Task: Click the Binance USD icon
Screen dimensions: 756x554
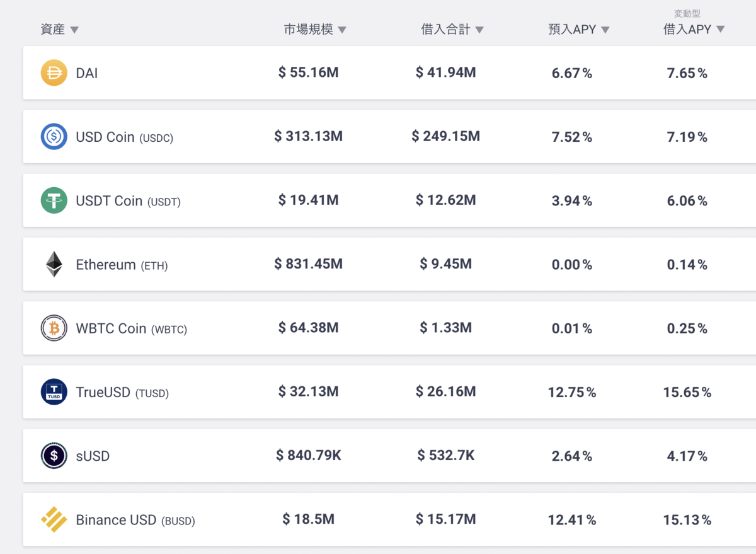Action: (x=54, y=519)
